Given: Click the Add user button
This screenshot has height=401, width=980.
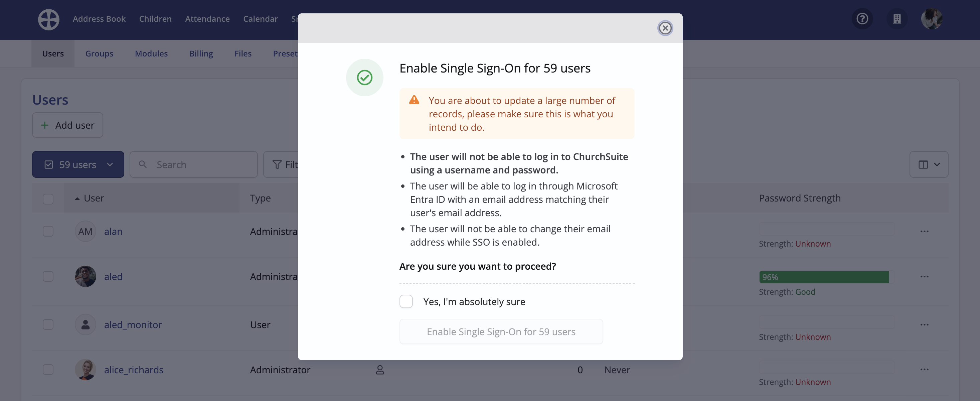Looking at the screenshot, I should [x=67, y=125].
